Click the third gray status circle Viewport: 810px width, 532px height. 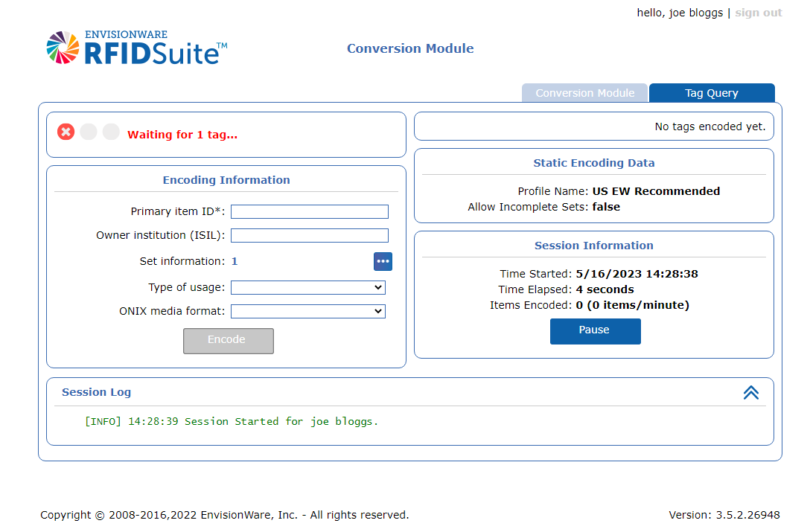tap(111, 132)
